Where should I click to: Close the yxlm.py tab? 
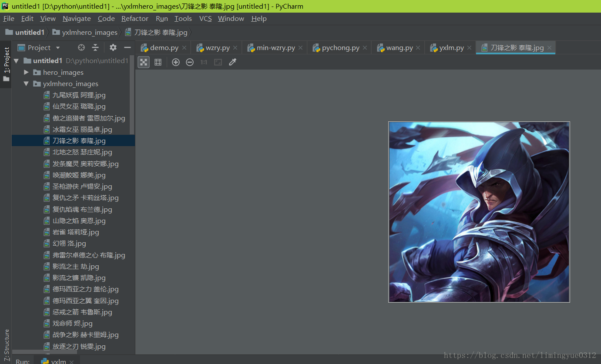click(470, 48)
